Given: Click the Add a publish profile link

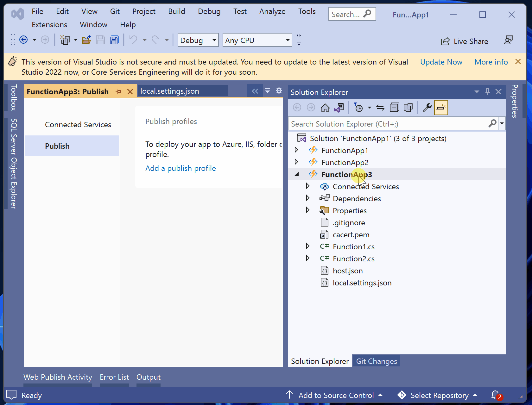Looking at the screenshot, I should coord(180,168).
